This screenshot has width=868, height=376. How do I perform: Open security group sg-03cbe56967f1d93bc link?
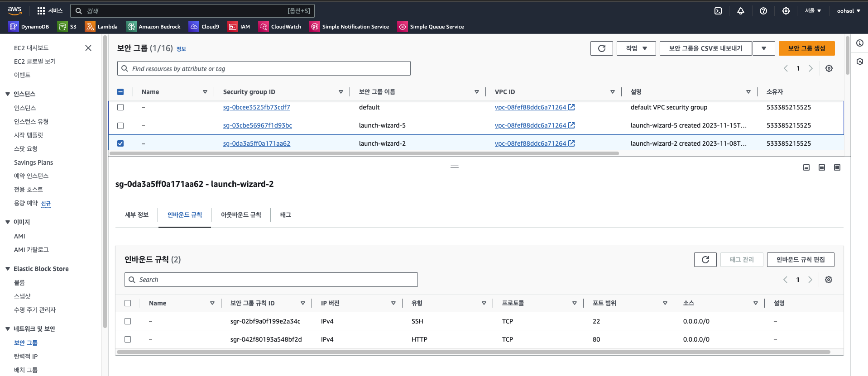[257, 125]
